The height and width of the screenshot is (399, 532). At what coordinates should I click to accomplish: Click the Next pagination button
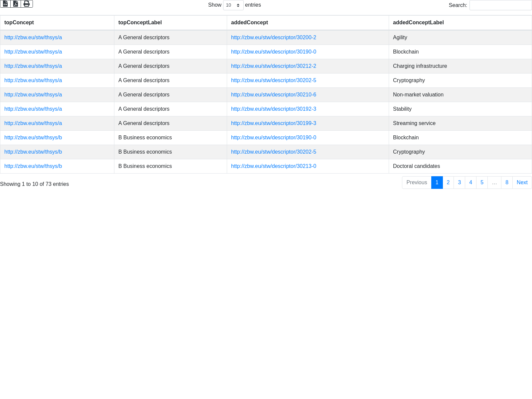[x=522, y=183]
